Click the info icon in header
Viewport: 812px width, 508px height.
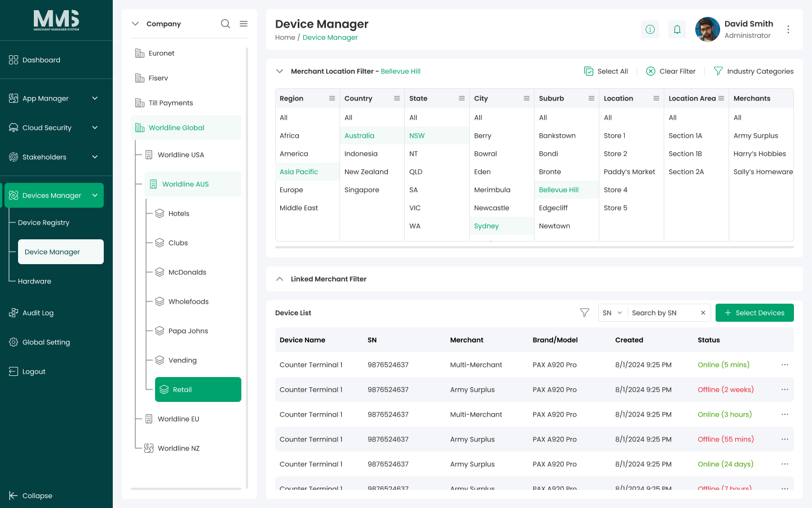point(650,29)
